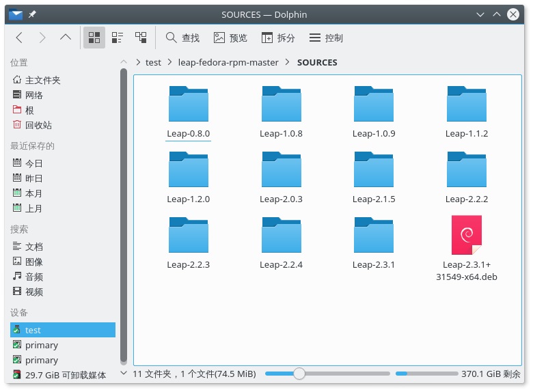Go back with the left arrow
Screen dimensions: 533x392
coord(19,38)
